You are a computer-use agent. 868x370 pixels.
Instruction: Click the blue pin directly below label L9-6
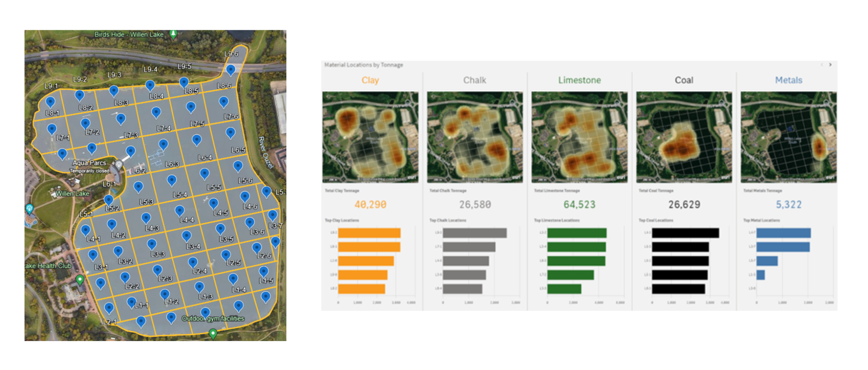(x=231, y=70)
